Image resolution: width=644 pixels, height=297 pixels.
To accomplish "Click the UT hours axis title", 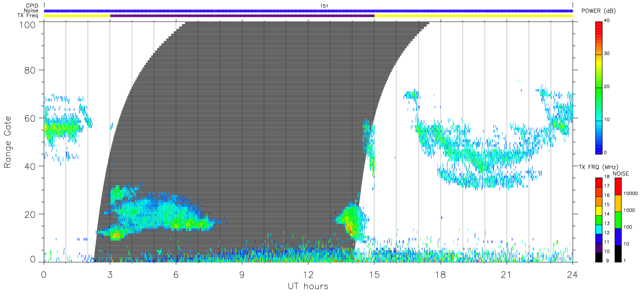I will point(308,286).
